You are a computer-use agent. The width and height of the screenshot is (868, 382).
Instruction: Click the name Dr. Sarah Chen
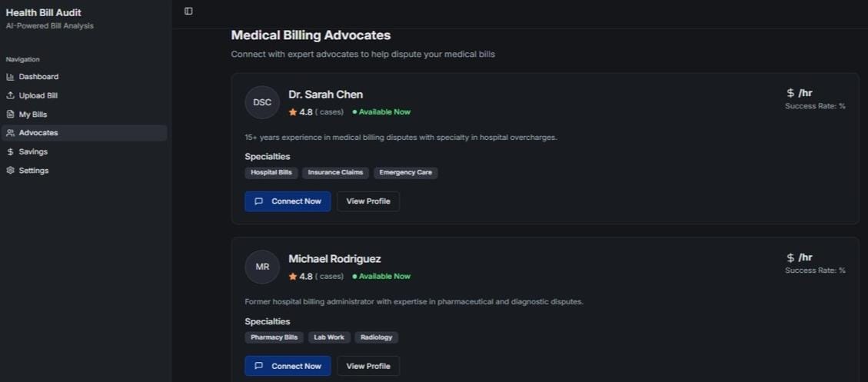click(x=325, y=95)
